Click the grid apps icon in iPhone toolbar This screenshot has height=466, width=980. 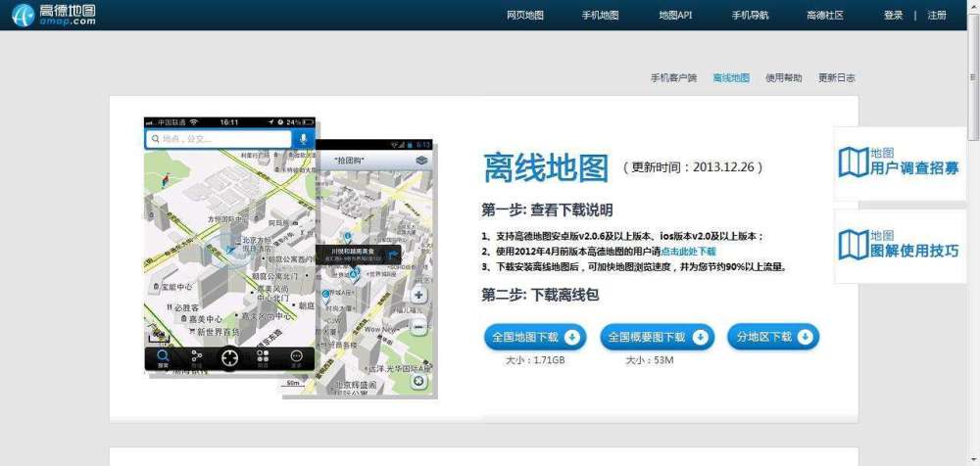(263, 358)
